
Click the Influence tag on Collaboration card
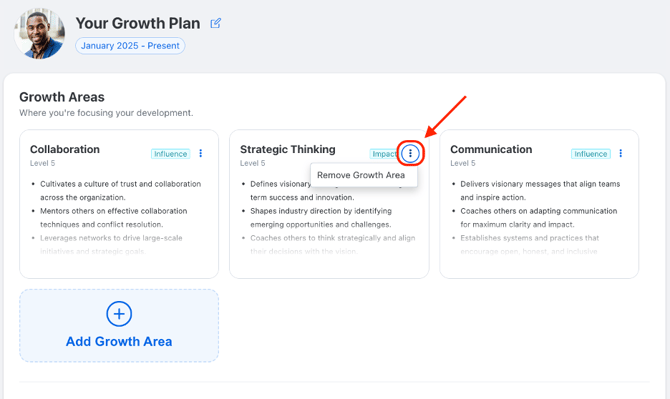tap(170, 154)
